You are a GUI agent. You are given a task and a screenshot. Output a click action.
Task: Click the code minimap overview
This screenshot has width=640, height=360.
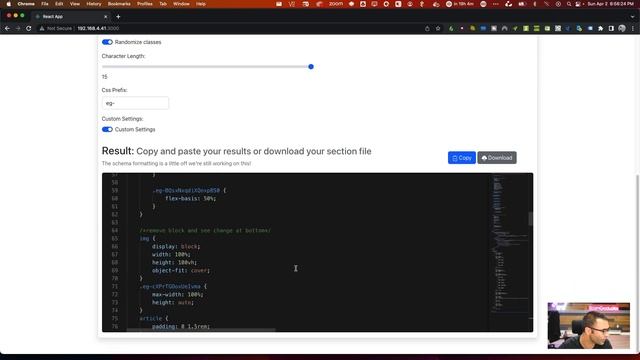(509, 245)
